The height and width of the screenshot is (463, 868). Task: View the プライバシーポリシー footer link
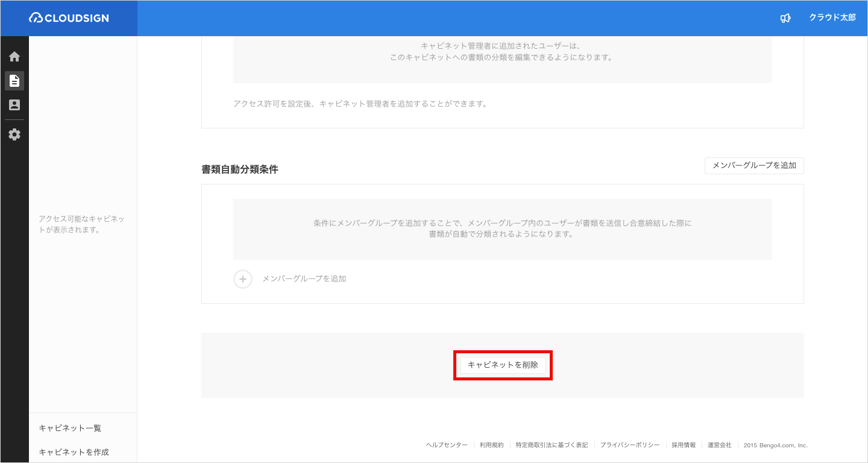click(629, 445)
